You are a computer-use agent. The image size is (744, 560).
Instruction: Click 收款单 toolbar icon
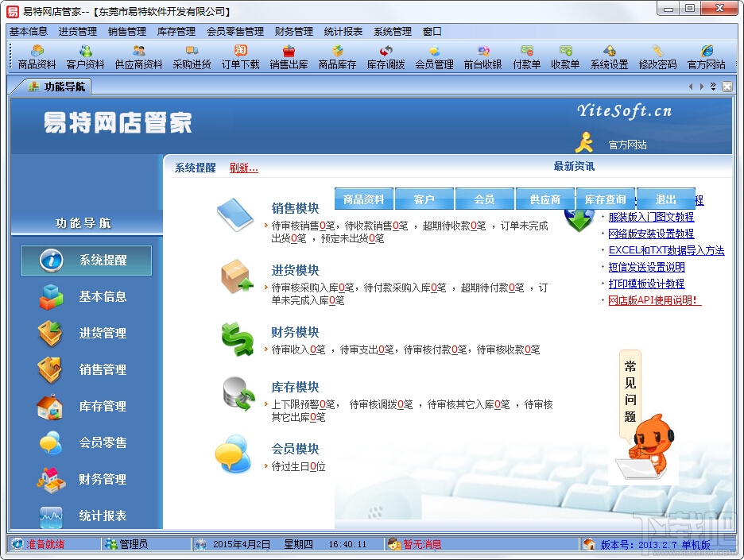pos(565,57)
